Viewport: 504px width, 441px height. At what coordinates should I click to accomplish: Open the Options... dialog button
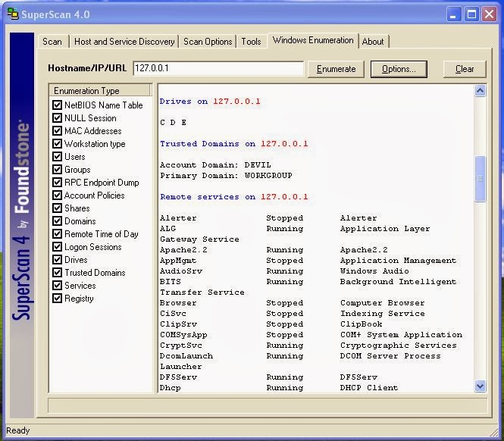pos(399,69)
